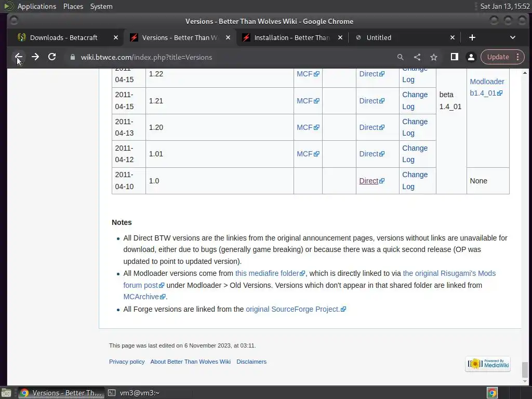Click the 'beta 1.4_01' table cell
This screenshot has width=532, height=399.
[451, 100]
